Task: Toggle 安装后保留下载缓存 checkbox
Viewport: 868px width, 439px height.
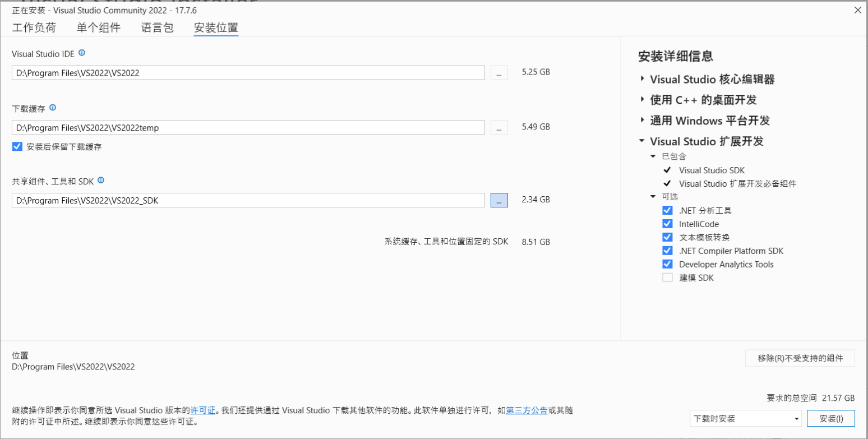Action: [x=17, y=147]
